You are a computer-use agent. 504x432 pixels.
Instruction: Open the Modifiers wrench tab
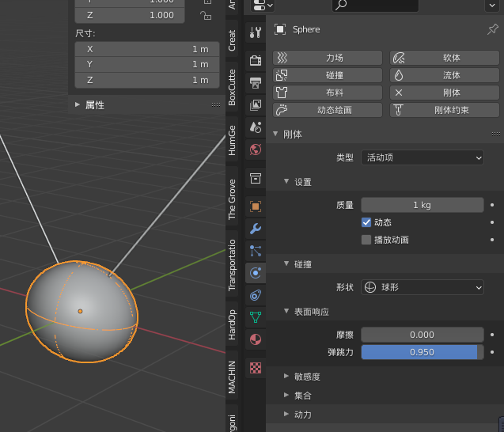pos(256,229)
